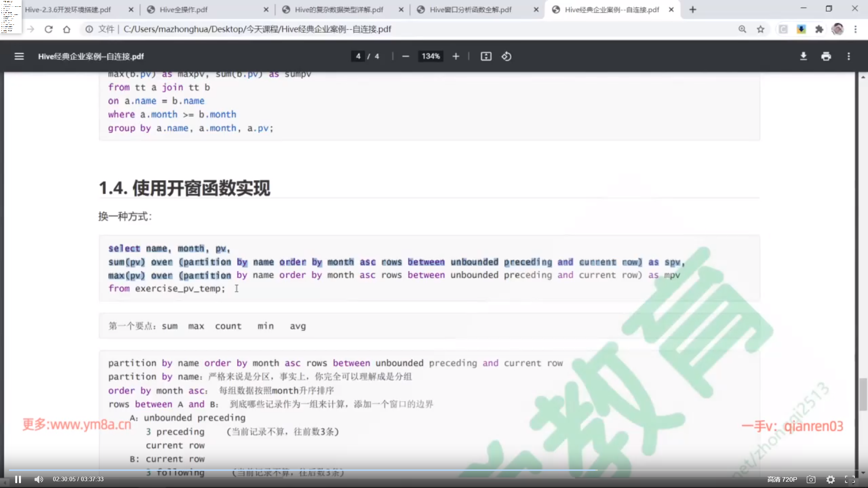Switch to Hive窗口分析函数全解.pdf tab
Viewport: 868px width, 488px height.
pos(470,9)
